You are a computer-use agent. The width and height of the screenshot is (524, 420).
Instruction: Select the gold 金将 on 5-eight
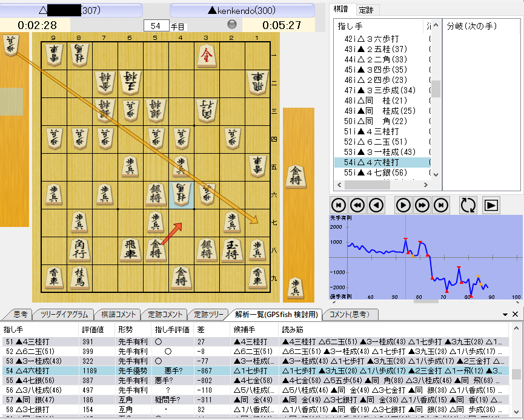(x=156, y=251)
